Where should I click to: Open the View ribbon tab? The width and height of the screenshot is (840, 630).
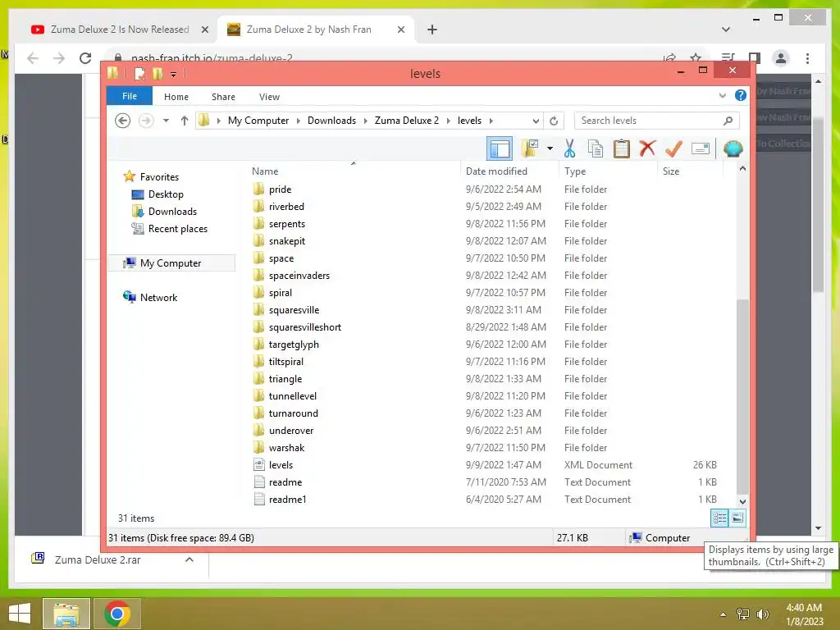point(269,97)
